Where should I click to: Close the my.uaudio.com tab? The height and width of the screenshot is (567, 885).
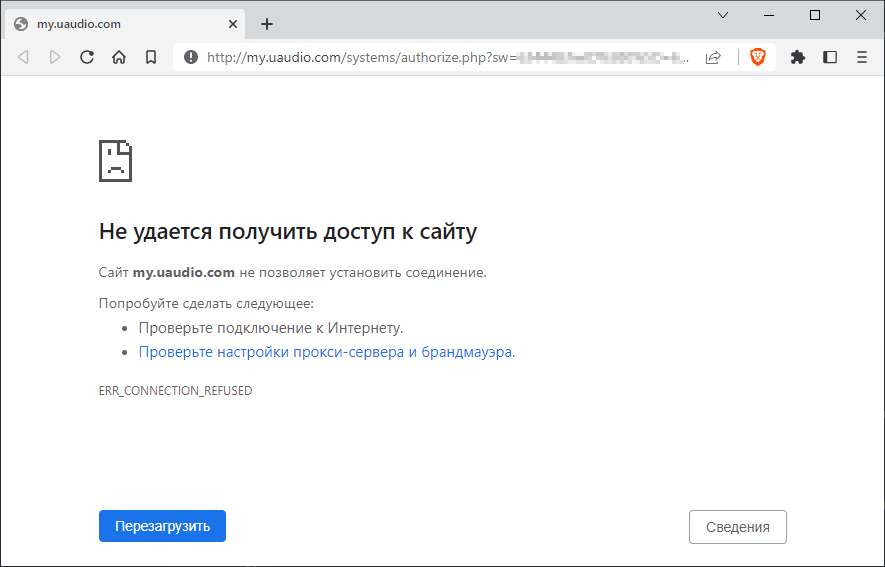coord(233,24)
